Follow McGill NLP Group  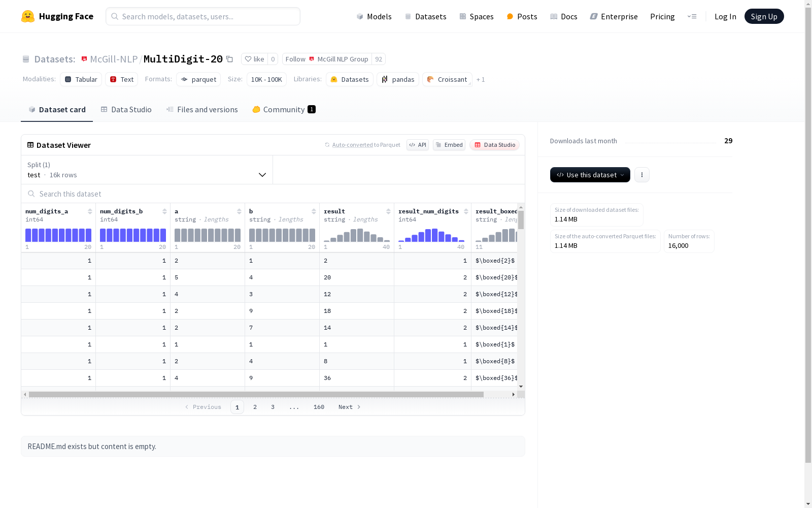(327, 59)
